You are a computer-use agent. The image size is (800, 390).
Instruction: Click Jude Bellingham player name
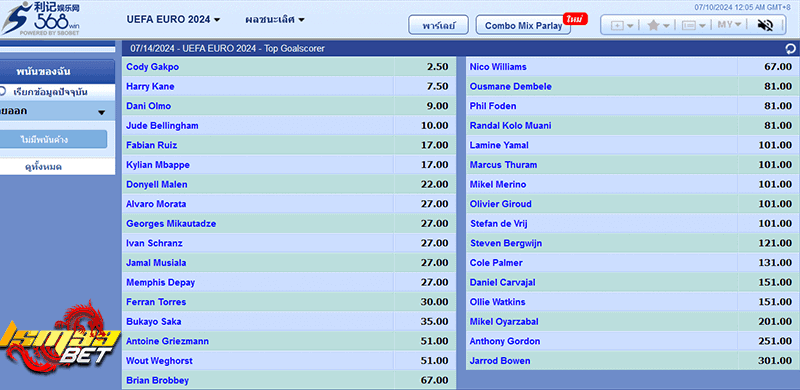pos(162,126)
